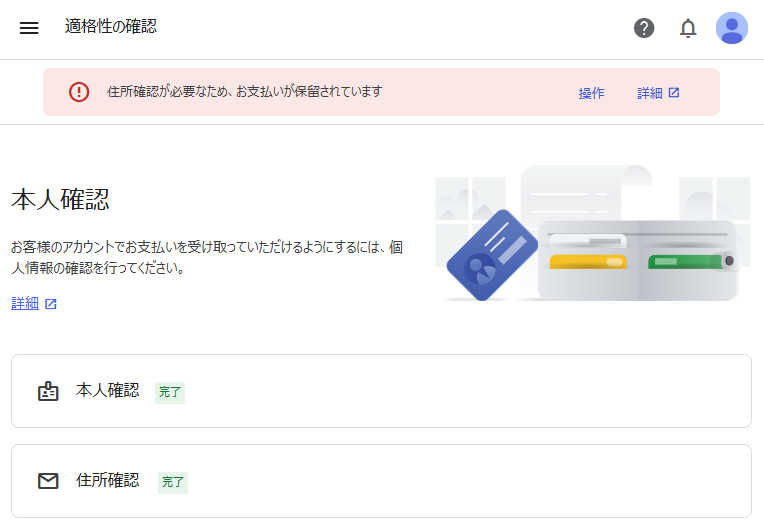
Task: Click the description paragraph starting お客様のアカウント
Action: tap(207, 257)
